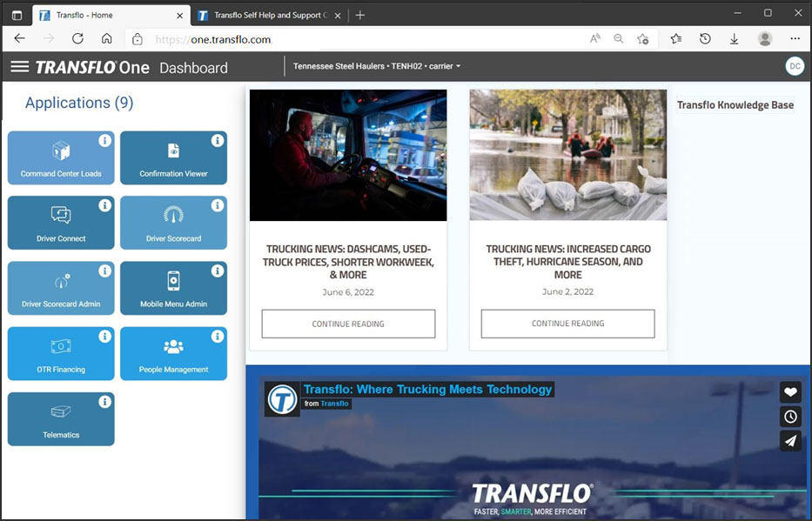Show info for Command Center Loads
812x521 pixels.
[x=104, y=140]
